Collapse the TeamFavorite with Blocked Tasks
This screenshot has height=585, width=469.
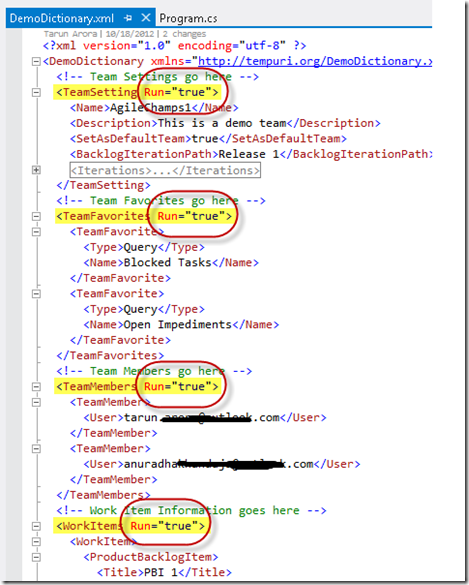[36, 232]
